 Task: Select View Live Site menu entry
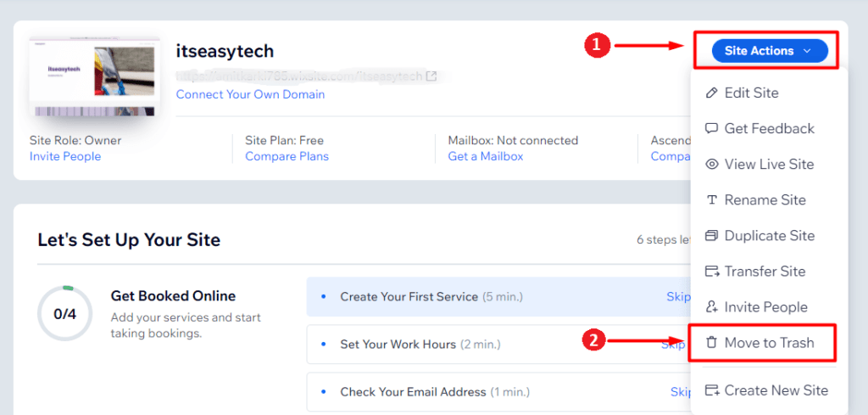(769, 165)
